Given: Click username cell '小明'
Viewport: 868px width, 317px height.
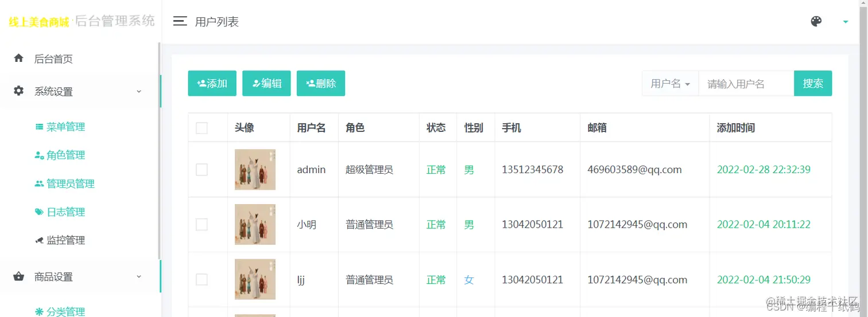Looking at the screenshot, I should (x=307, y=225).
